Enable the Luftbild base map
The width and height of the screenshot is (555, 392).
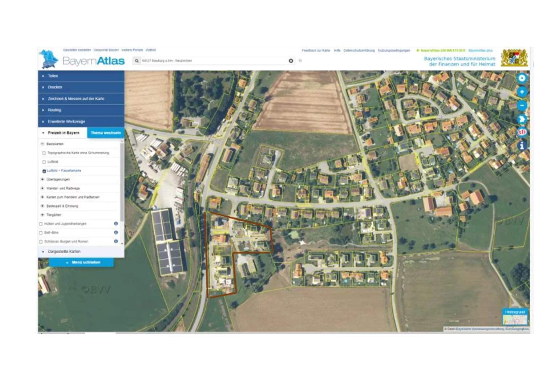click(x=44, y=162)
